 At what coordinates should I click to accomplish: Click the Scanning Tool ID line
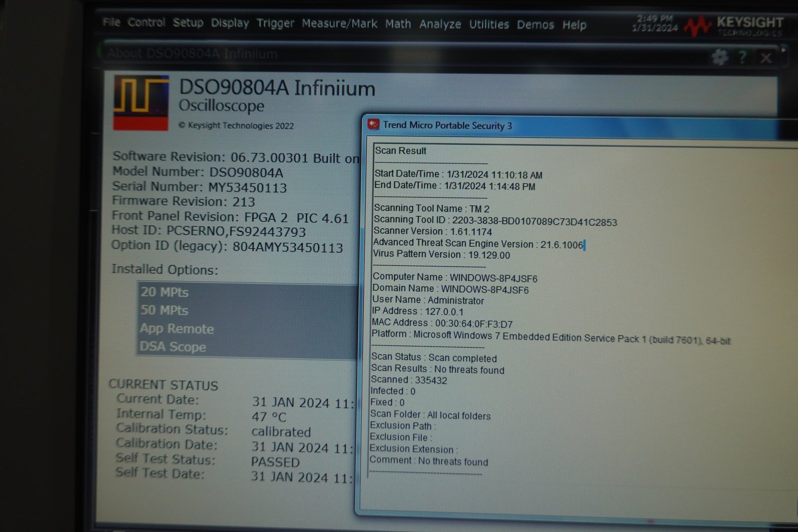tap(495, 221)
